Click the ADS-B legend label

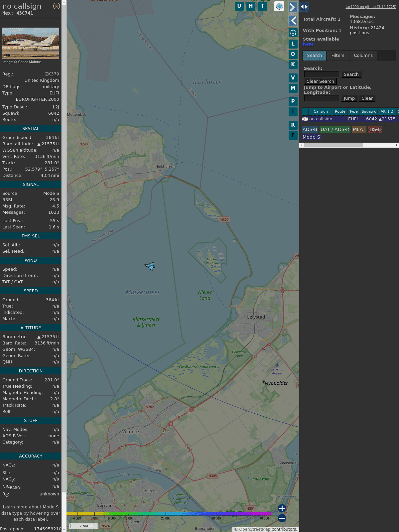310,130
